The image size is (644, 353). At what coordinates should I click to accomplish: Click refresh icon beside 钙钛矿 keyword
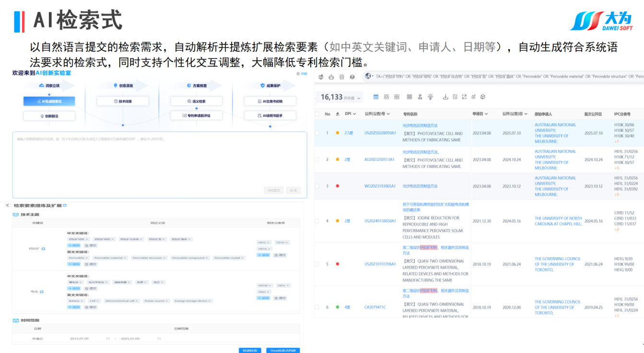pos(43,249)
